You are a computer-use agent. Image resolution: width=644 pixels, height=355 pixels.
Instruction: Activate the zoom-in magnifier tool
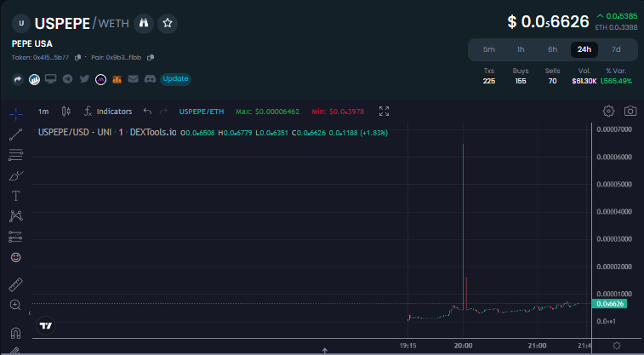[15, 305]
